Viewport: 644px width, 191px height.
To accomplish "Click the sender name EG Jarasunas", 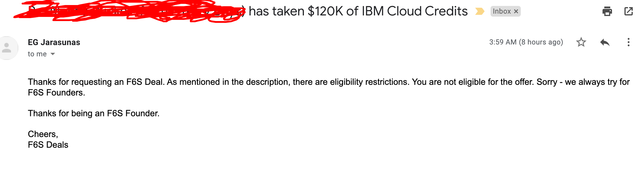I will (54, 42).
